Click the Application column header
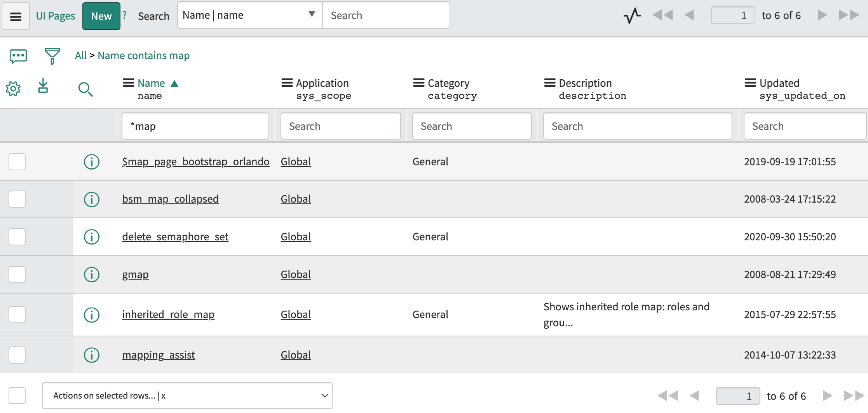Viewport: 868px width, 413px height. coord(322,83)
